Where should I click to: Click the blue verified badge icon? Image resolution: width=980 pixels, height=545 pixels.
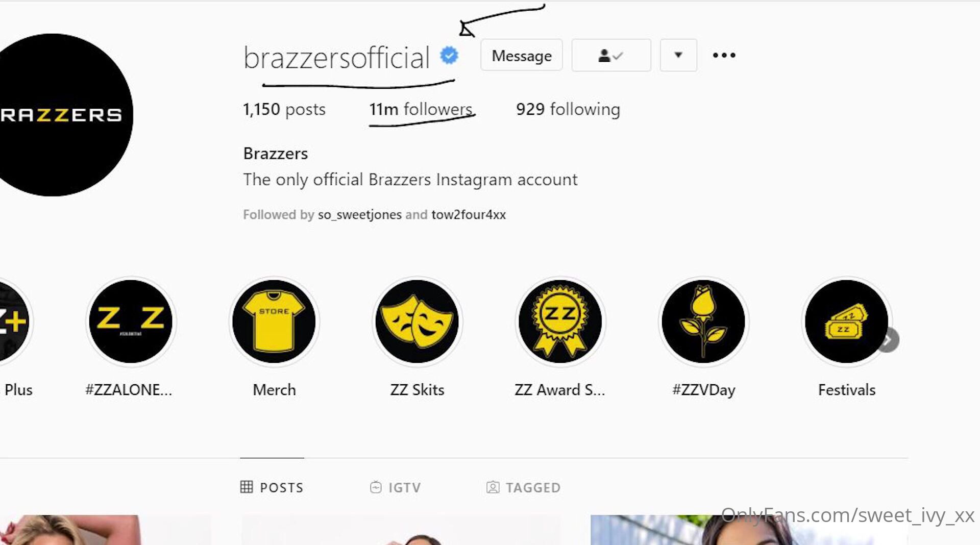pyautogui.click(x=449, y=55)
